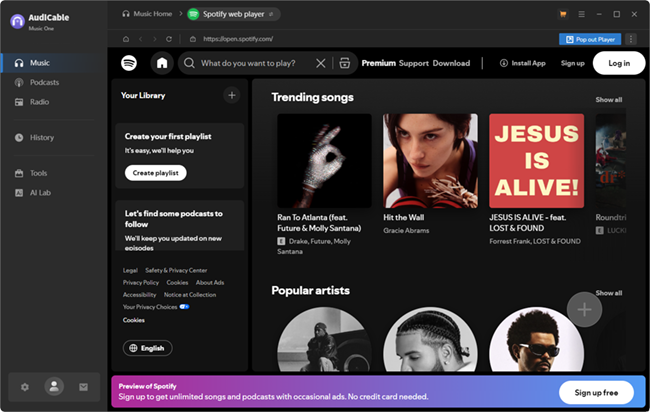The width and height of the screenshot is (650, 412).
Task: Show all Popular artists
Action: click(609, 293)
